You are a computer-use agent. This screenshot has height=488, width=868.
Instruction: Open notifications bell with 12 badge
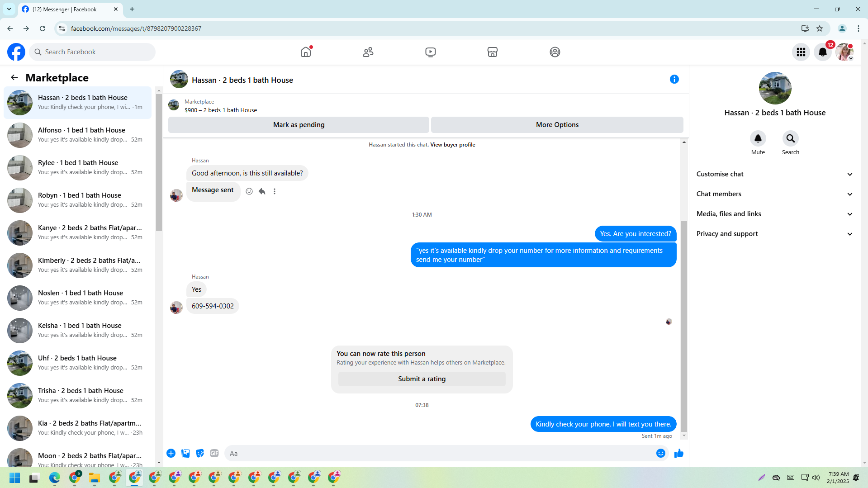coord(823,52)
